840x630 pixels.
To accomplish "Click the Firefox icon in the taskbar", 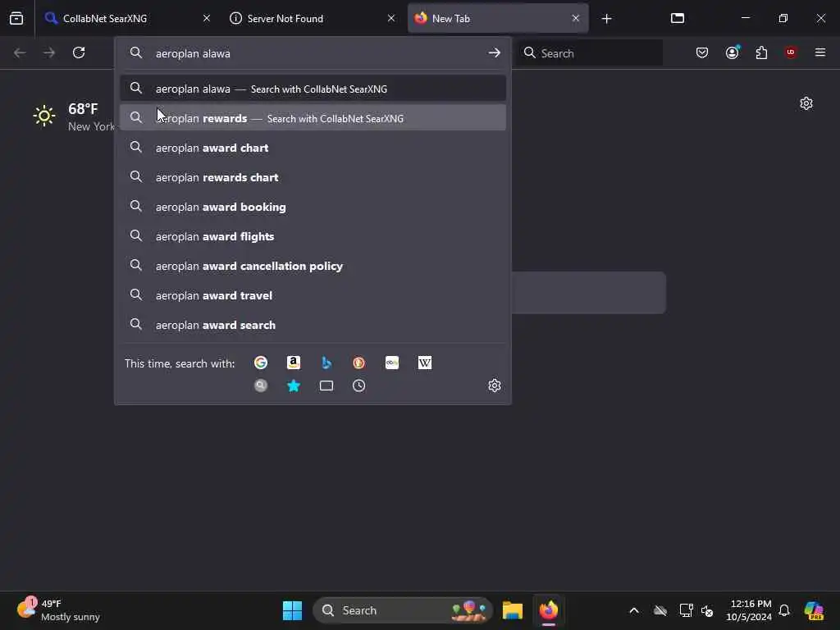I will pyautogui.click(x=549, y=610).
